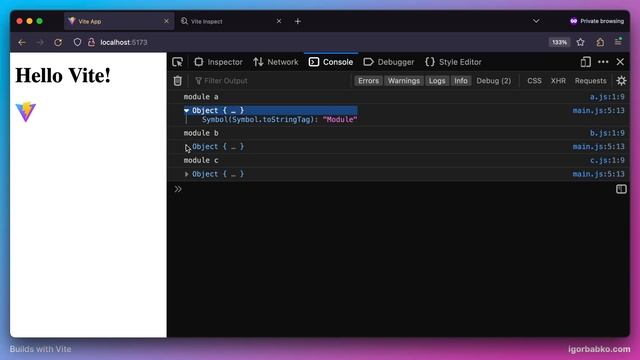Click the Hello Vite! heading
The height and width of the screenshot is (360, 640).
[63, 76]
